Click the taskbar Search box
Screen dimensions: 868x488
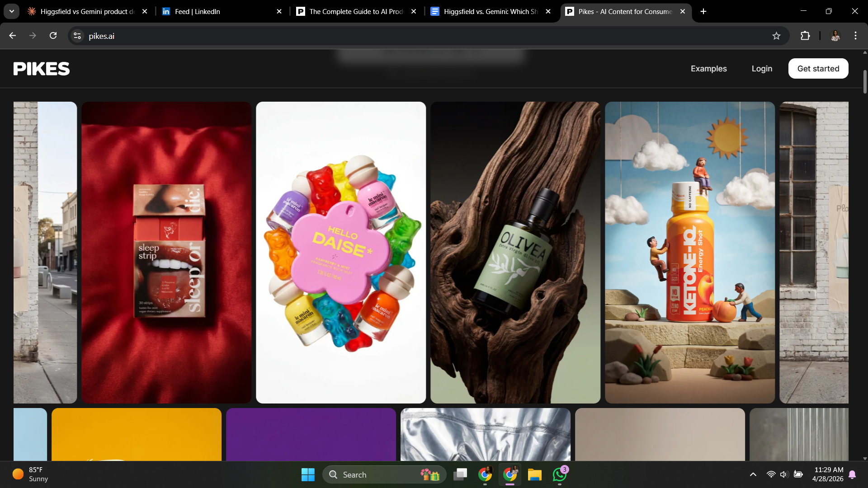384,474
